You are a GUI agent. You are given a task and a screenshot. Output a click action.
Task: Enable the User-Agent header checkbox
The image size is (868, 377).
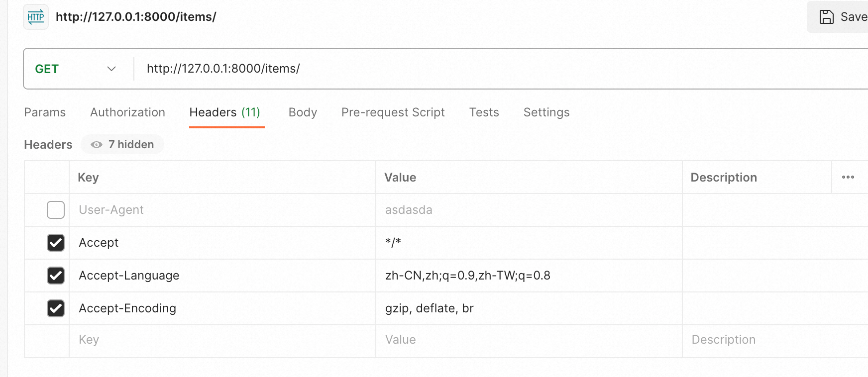[56, 210]
